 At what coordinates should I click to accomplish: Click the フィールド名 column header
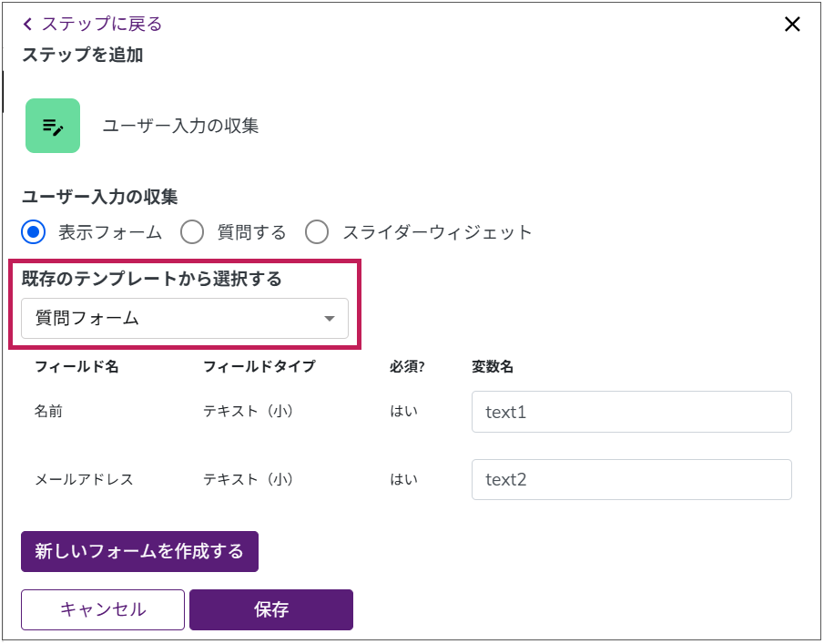click(76, 367)
